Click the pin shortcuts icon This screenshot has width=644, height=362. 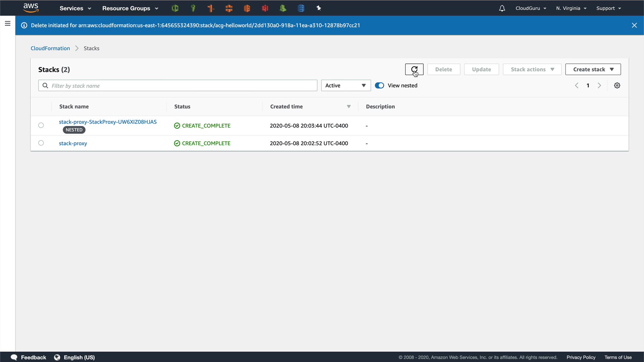tap(319, 8)
